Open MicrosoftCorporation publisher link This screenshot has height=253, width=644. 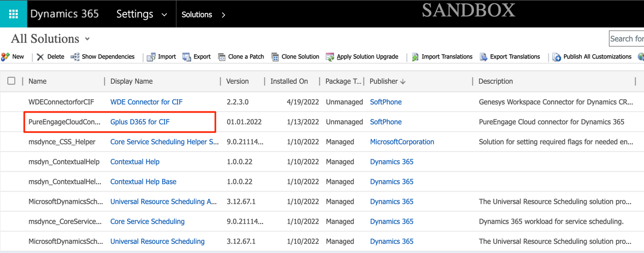point(402,142)
